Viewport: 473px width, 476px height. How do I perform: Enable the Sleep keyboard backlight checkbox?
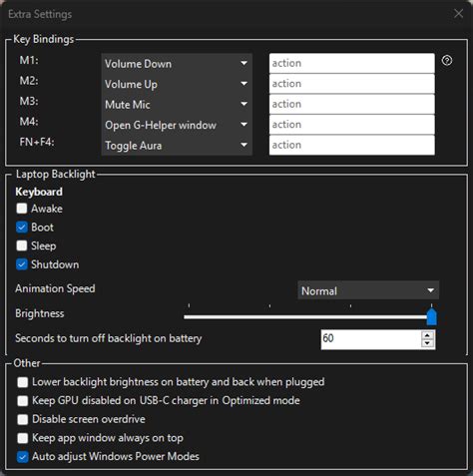22,245
